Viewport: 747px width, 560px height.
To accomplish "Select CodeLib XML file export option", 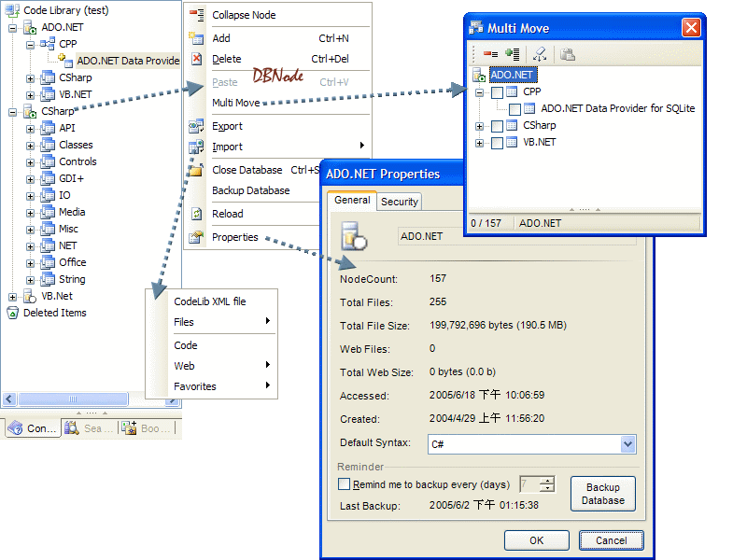I will point(210,301).
